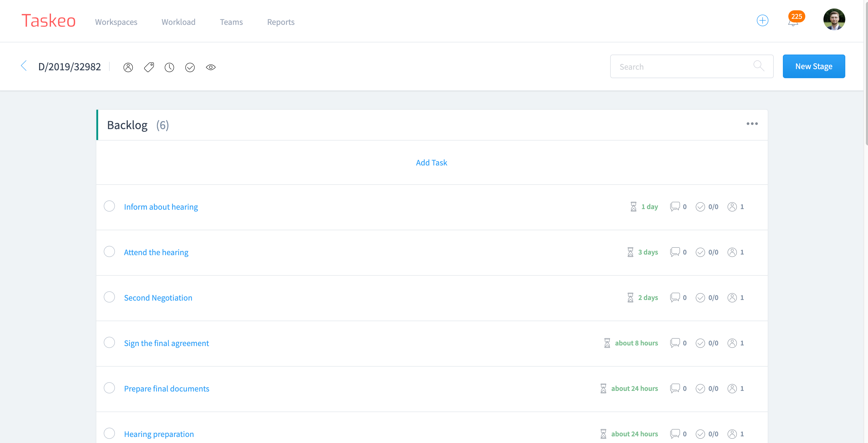Click the checkmark circle icon near the case title
Viewport: 868px width, 443px height.
pos(190,67)
